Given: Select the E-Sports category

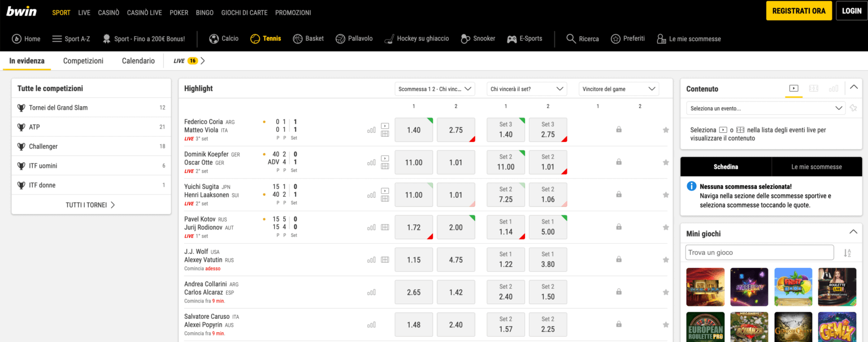Looking at the screenshot, I should (524, 39).
